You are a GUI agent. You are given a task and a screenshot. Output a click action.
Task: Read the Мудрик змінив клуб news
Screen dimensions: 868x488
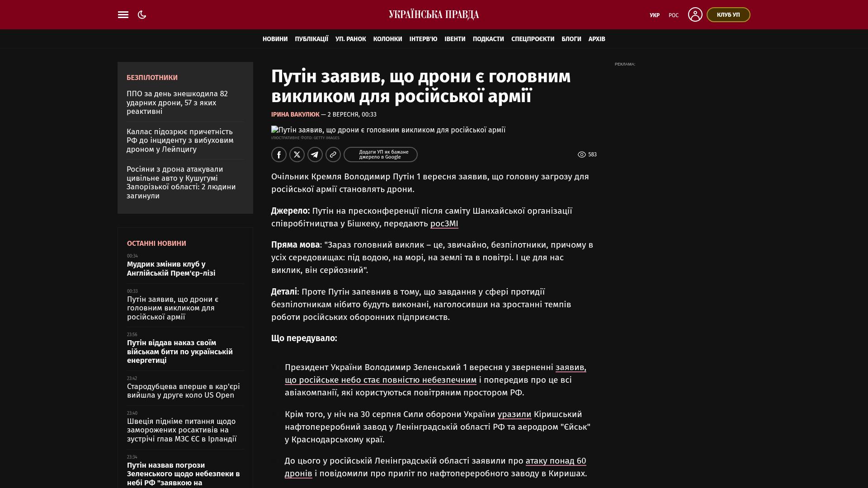click(171, 269)
